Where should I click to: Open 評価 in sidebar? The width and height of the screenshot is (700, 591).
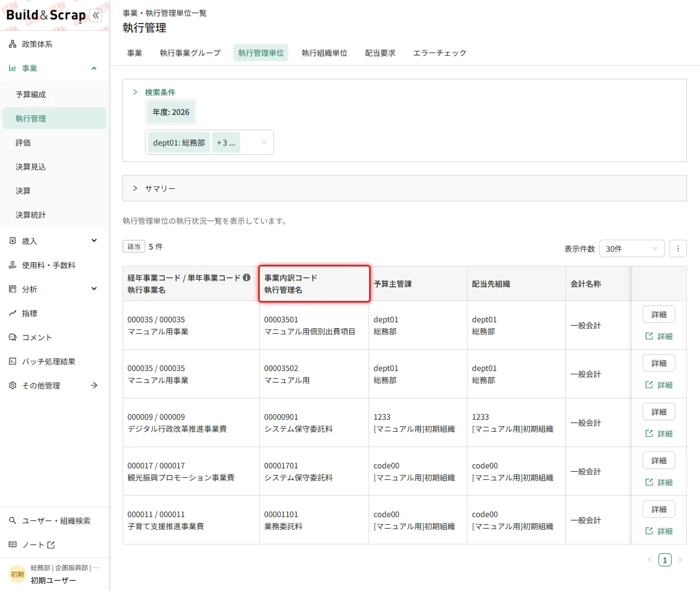(54, 142)
